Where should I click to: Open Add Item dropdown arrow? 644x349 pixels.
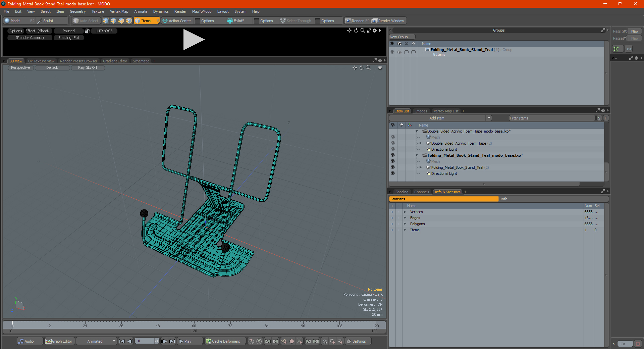[489, 118]
